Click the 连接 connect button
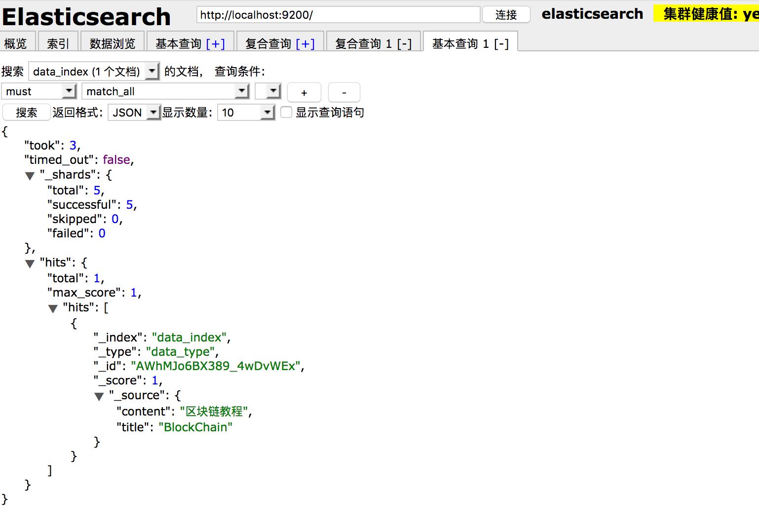Screen dimensions: 759x532 [506, 15]
